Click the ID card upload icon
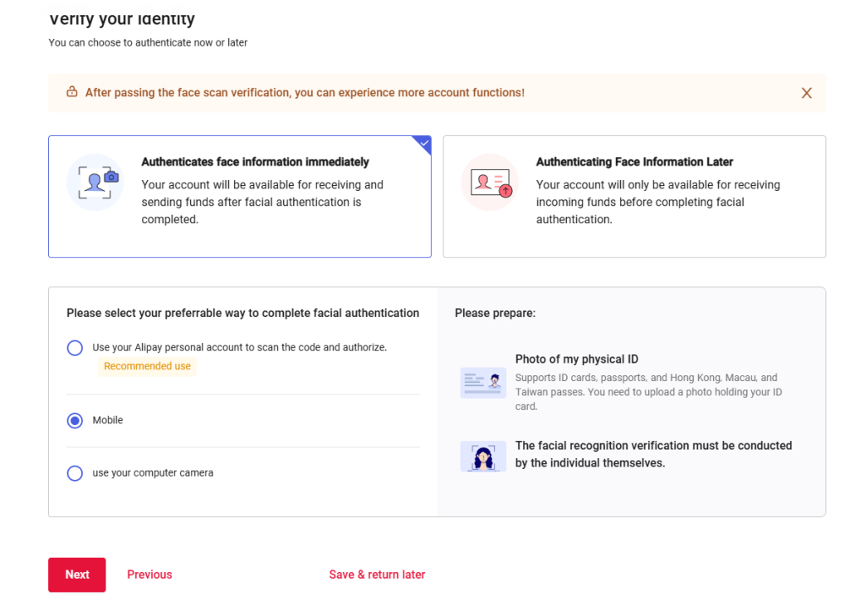The height and width of the screenshot is (616, 850). 490,183
